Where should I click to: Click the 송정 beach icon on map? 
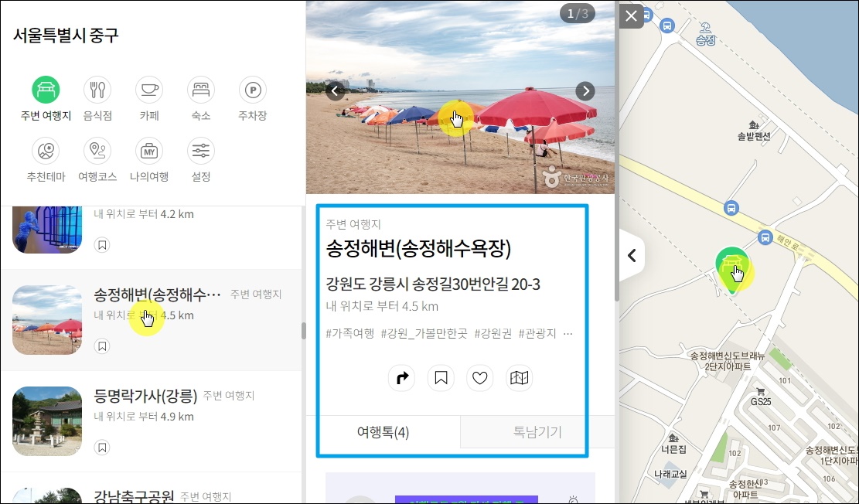pyautogui.click(x=706, y=28)
